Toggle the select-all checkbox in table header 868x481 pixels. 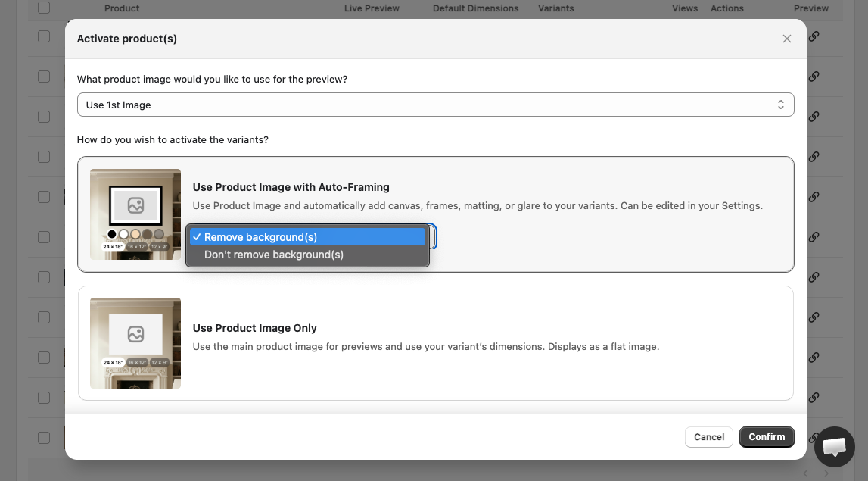coord(44,8)
